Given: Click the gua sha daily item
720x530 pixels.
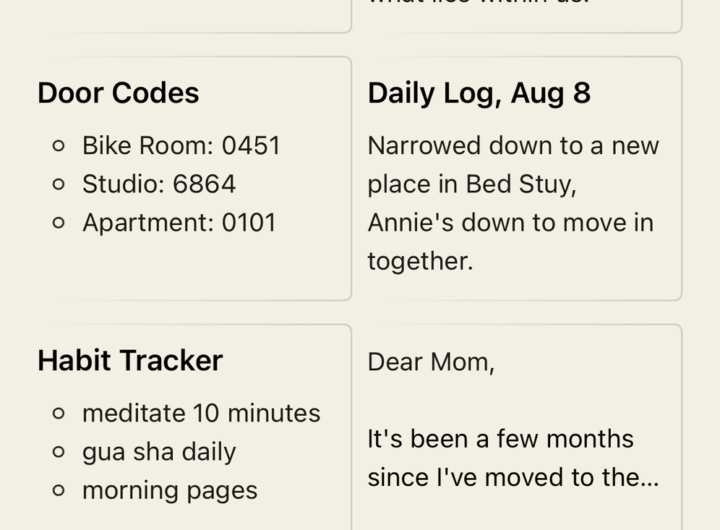Looking at the screenshot, I should (x=159, y=452).
